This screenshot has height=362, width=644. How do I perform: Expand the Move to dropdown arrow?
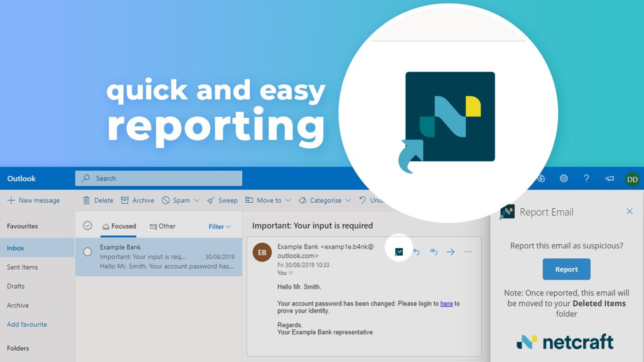[x=288, y=200]
